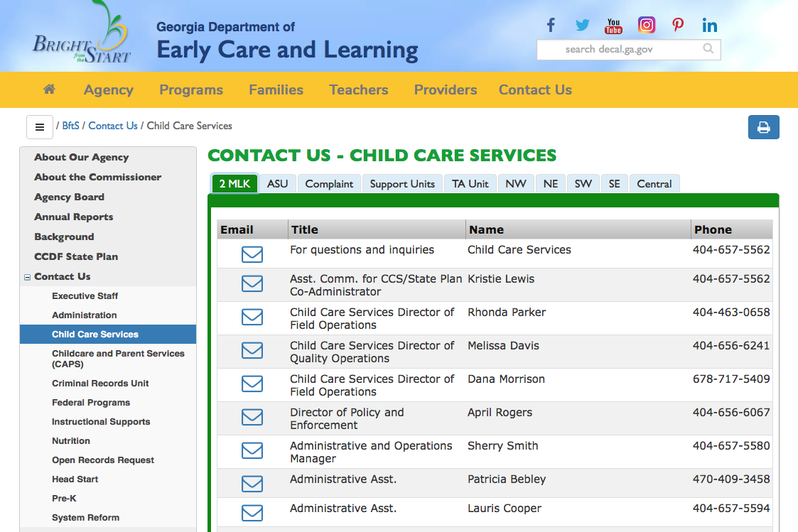
Task: Switch to the Complaint tab
Action: coord(329,183)
